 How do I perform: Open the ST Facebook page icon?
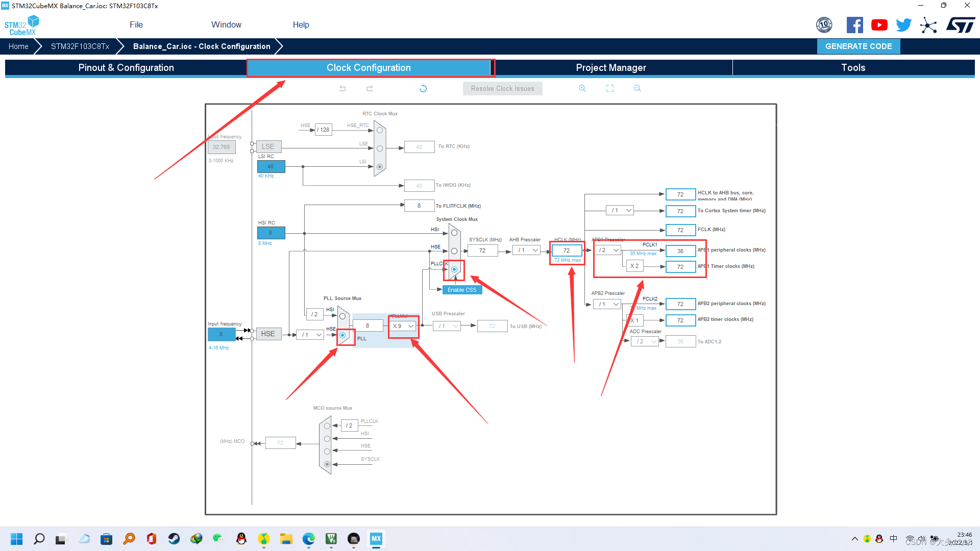point(854,25)
